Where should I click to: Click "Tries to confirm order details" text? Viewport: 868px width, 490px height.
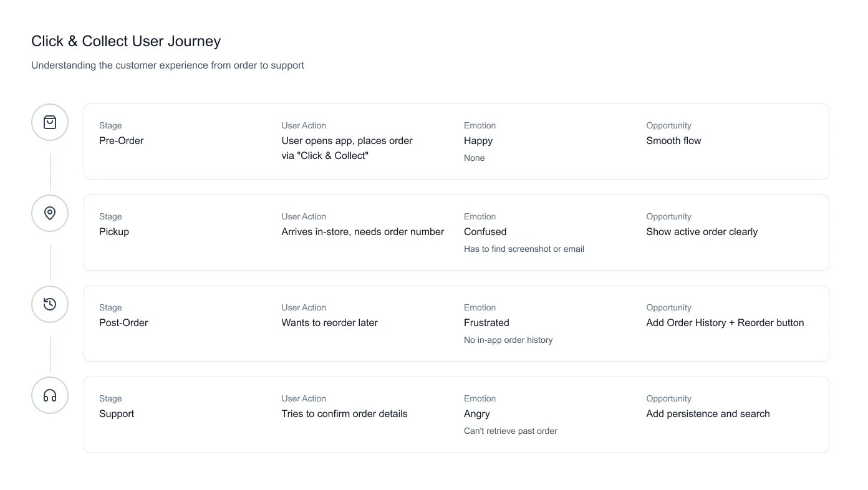[344, 414]
